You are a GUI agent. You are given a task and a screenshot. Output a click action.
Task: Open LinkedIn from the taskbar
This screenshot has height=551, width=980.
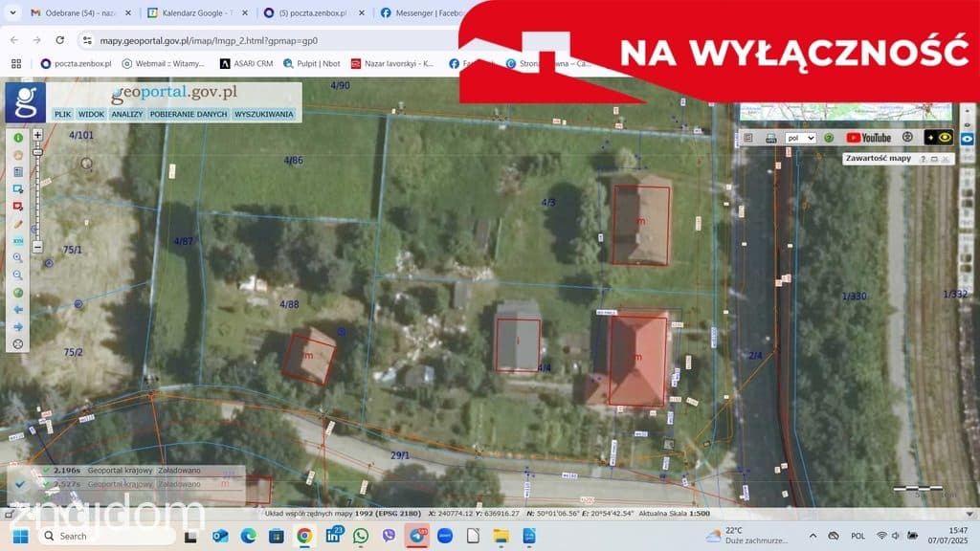[x=333, y=536]
